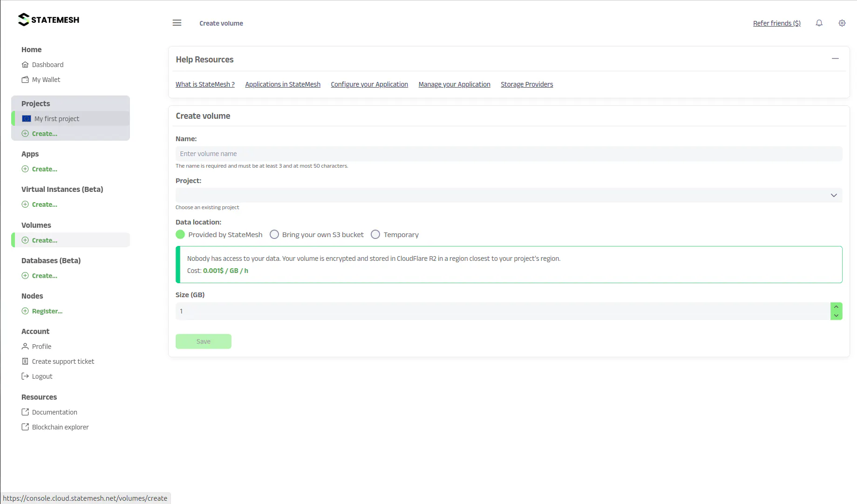The width and height of the screenshot is (857, 504).
Task: Select Provided by StateMesh radio option
Action: pos(180,234)
